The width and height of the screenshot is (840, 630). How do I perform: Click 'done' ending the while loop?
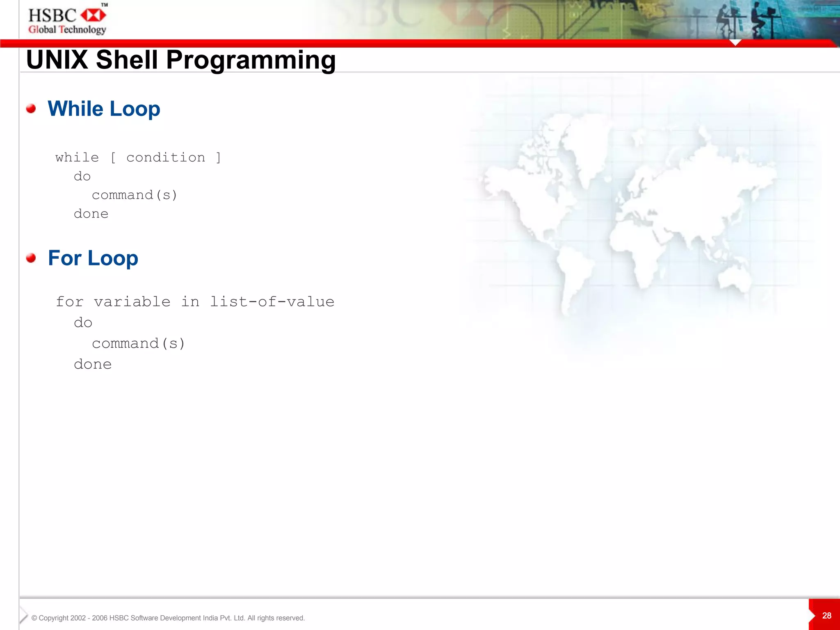pos(91,214)
